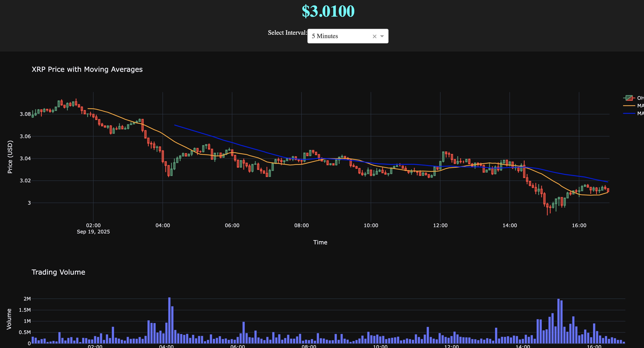Click the 'Volume' y-axis title
Screen dimensions: 644x348
click(9, 319)
